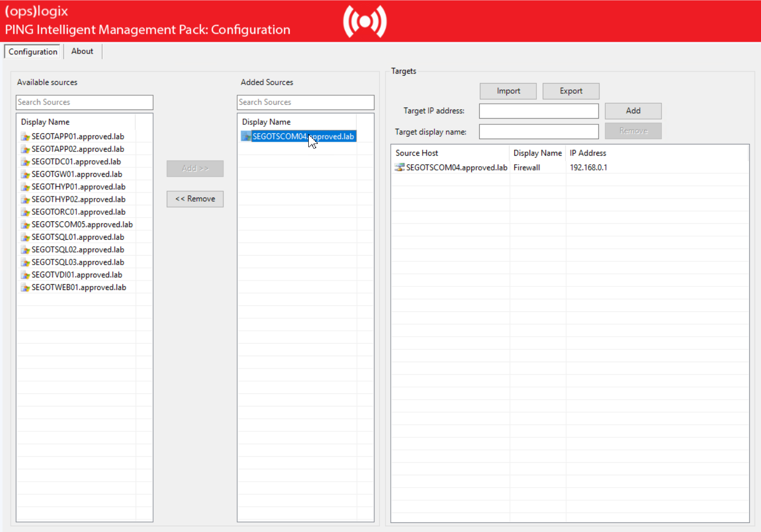Click the firewall host icon in the Targets list
The image size is (761, 532).
pos(399,167)
